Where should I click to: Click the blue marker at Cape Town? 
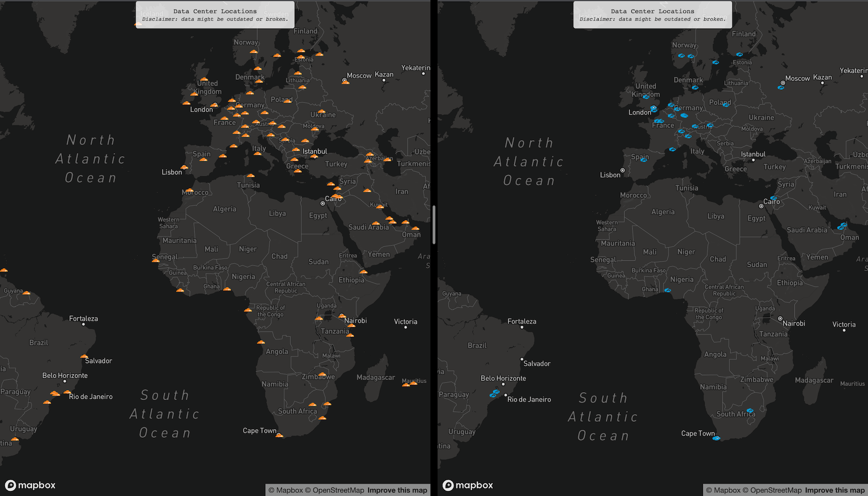[x=716, y=438]
